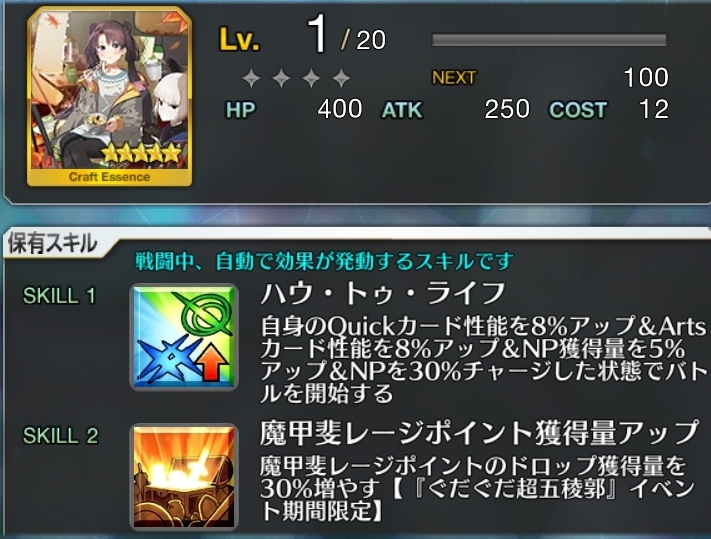Click the Craft Essence label on card
This screenshot has height=539, width=711.
[109, 177]
